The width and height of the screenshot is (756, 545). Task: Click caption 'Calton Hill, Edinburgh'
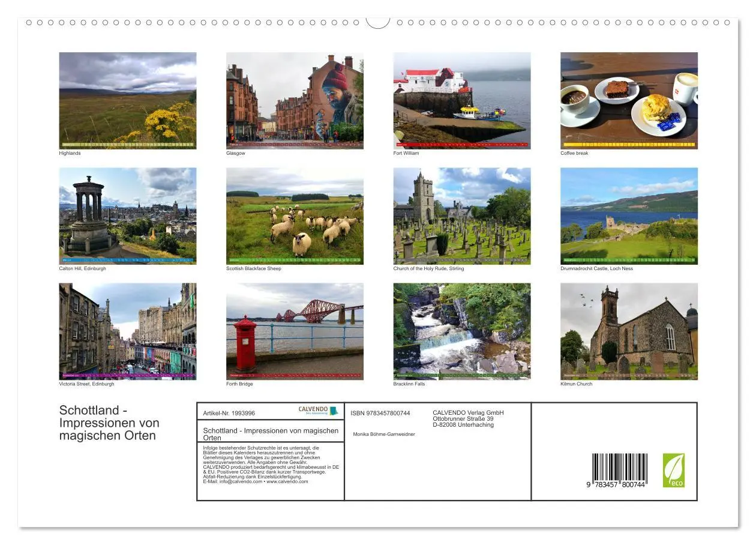(82, 268)
